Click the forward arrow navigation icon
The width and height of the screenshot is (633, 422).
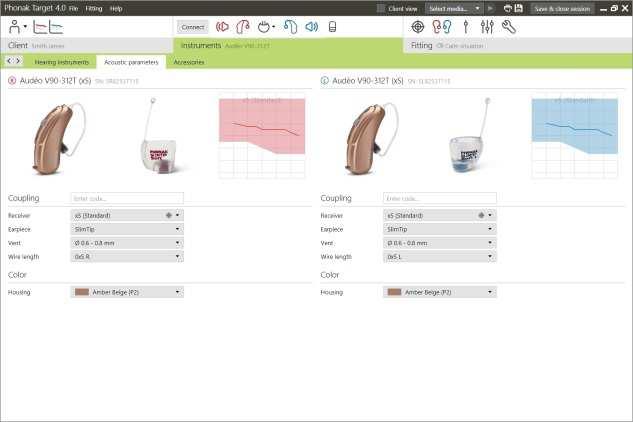pos(18,61)
